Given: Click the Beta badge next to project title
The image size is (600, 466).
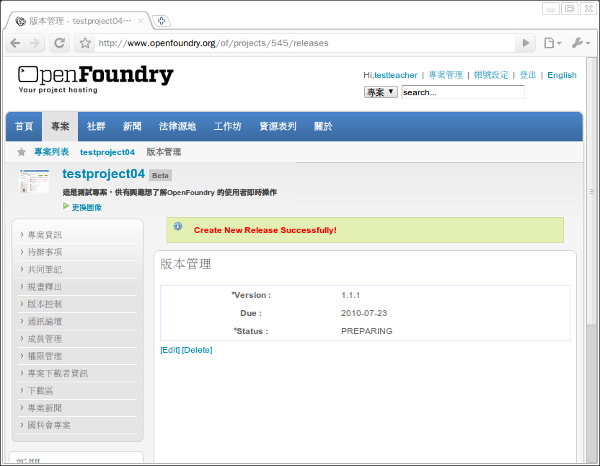Looking at the screenshot, I should click(x=160, y=175).
